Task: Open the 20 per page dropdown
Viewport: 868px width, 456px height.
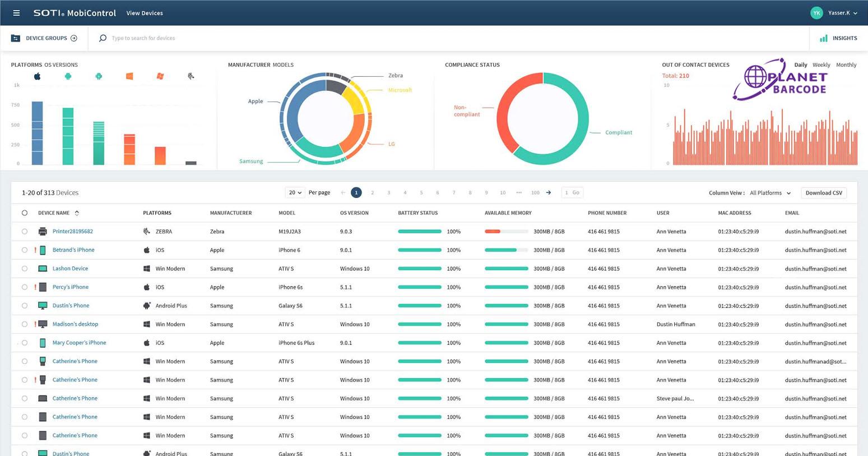Action: (295, 192)
